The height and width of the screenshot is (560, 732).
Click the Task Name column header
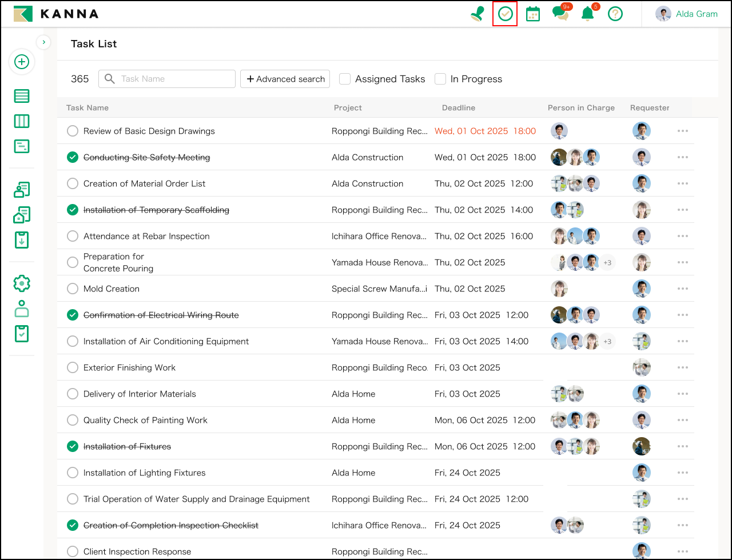pyautogui.click(x=87, y=107)
